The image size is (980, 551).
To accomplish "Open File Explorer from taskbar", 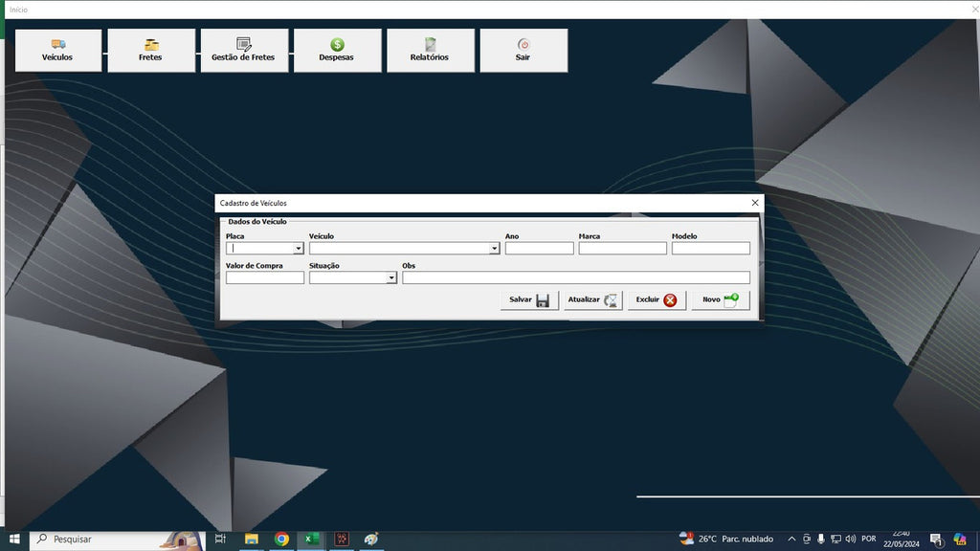I will (x=252, y=540).
